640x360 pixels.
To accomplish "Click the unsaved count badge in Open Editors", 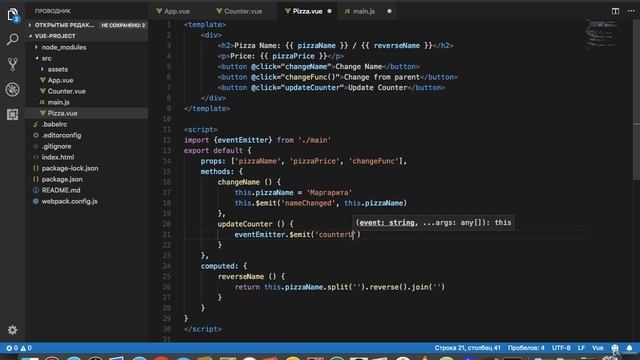I will pos(123,25).
